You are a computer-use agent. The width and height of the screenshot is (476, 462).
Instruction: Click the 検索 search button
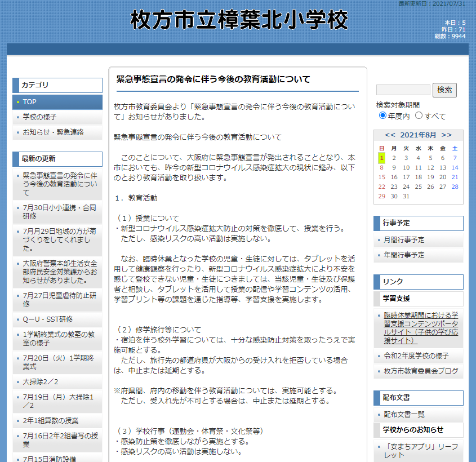[444, 90]
